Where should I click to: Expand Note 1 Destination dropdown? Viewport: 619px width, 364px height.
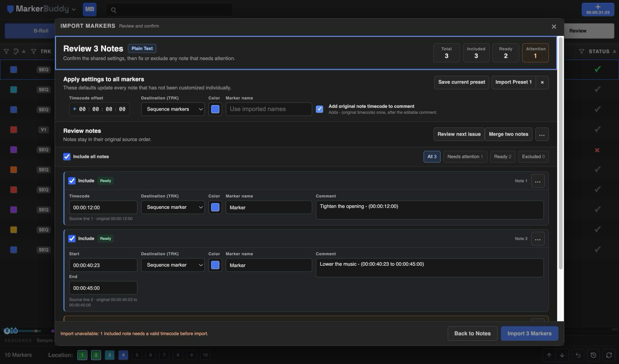(x=173, y=207)
